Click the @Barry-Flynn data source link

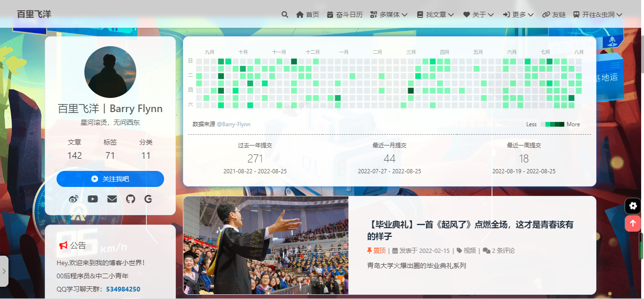pos(233,124)
